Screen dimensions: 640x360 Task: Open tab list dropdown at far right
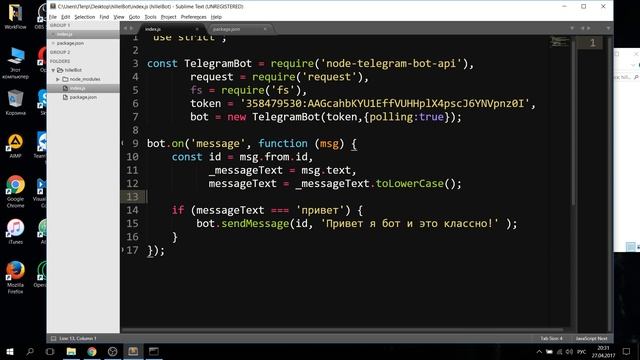tap(608, 29)
